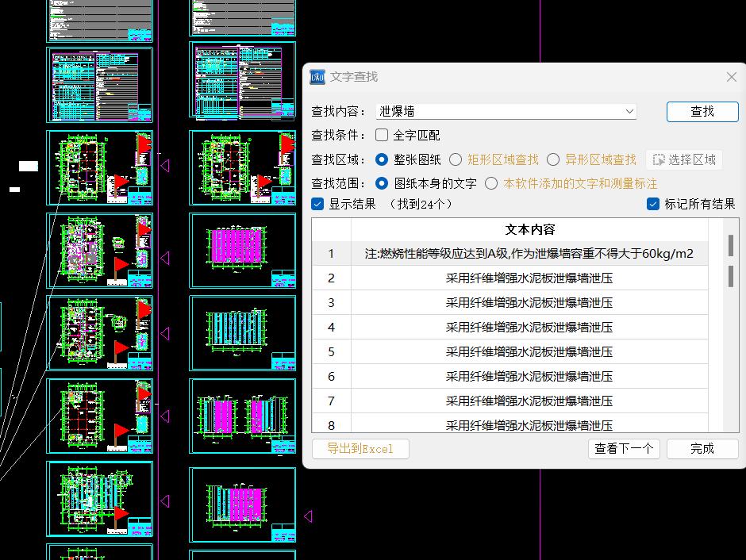Image resolution: width=746 pixels, height=560 pixels.
Task: Click 查看下一个 to view next result
Action: coord(624,448)
